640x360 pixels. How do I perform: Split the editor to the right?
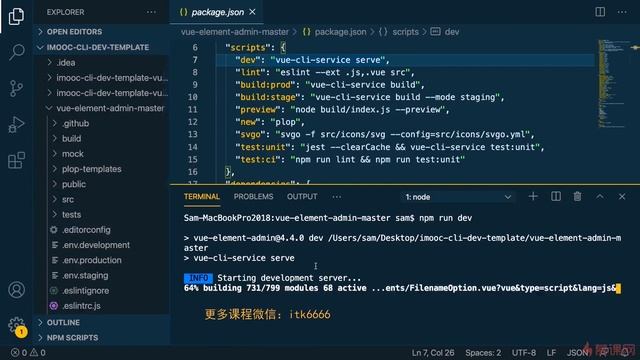click(x=600, y=12)
